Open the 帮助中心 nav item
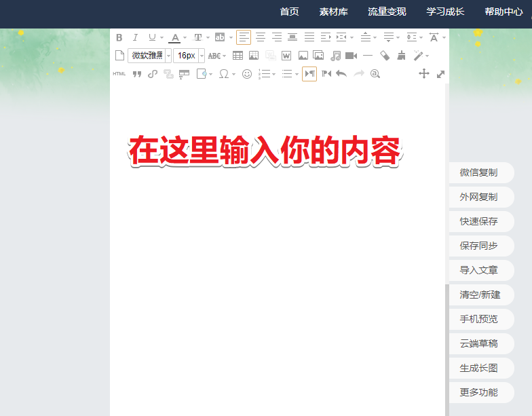 click(x=503, y=12)
